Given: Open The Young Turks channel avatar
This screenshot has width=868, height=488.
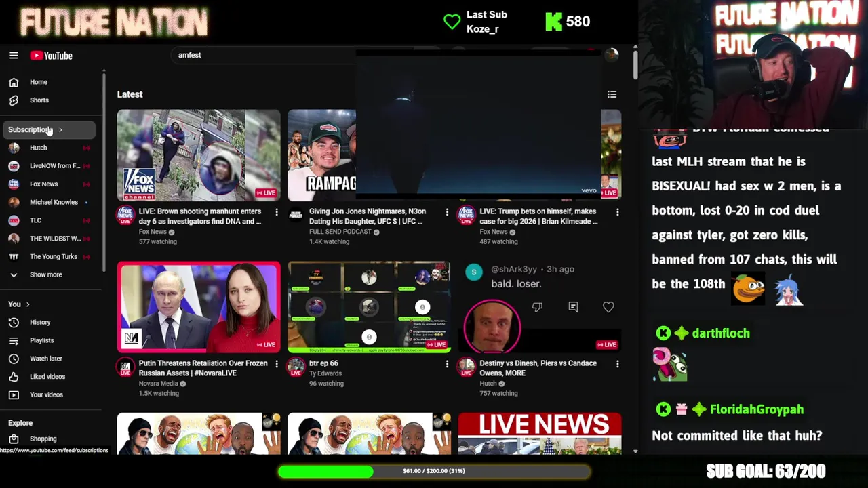Looking at the screenshot, I should point(14,257).
